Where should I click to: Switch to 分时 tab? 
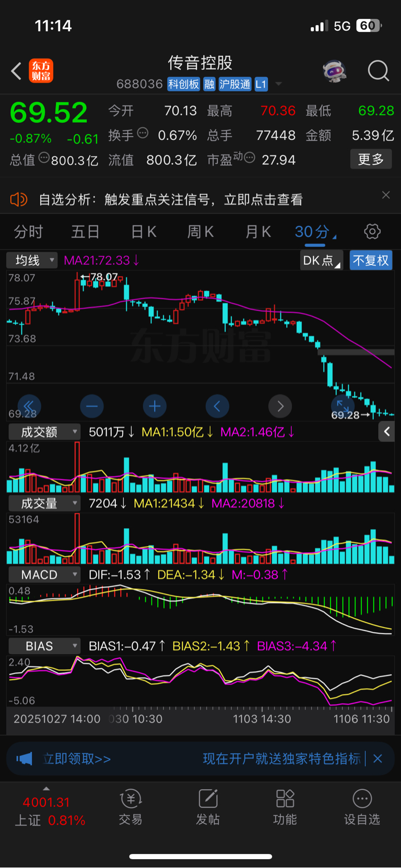28,232
